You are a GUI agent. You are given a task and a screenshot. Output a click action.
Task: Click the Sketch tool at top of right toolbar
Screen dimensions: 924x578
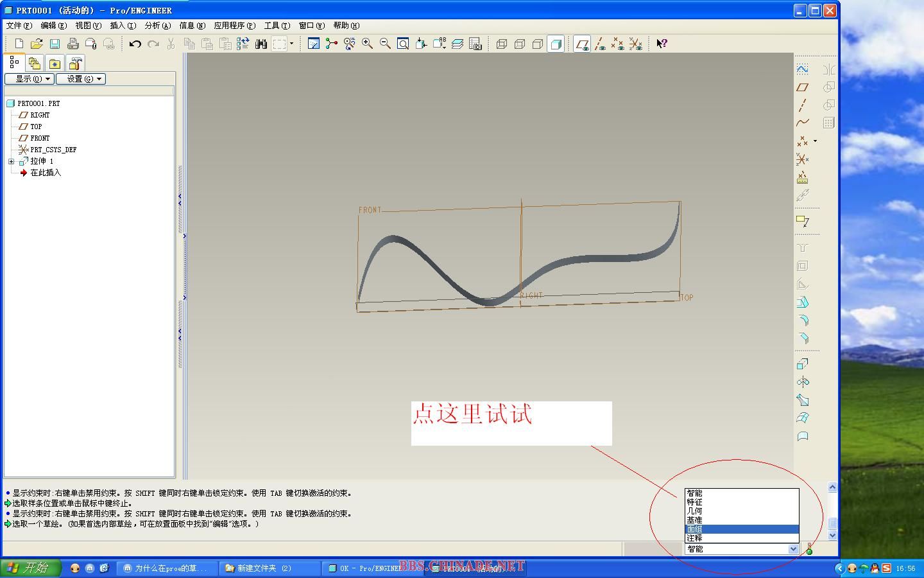(802, 69)
